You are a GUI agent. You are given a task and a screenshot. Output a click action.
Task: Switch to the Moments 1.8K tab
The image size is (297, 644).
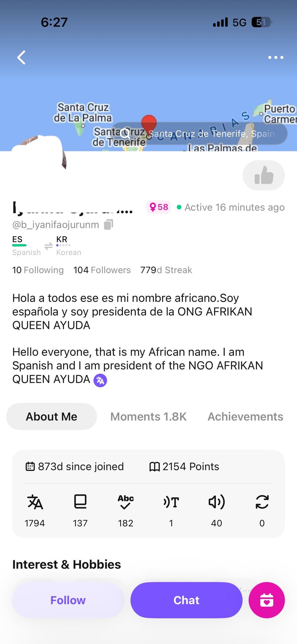tap(148, 416)
